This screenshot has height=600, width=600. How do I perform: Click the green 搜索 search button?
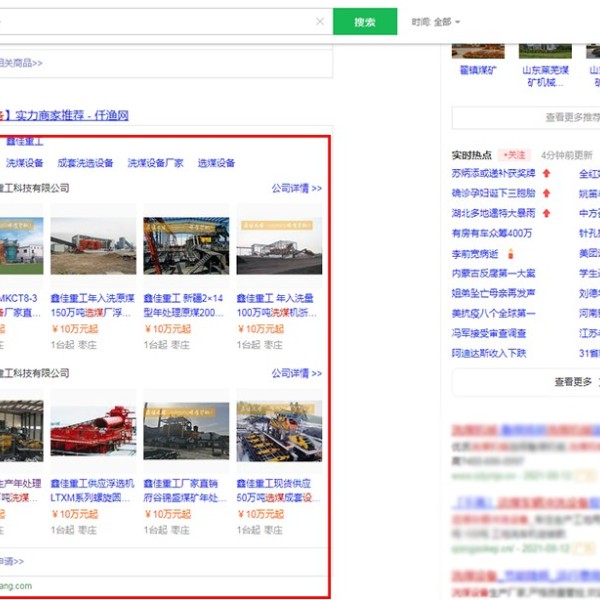click(x=365, y=22)
